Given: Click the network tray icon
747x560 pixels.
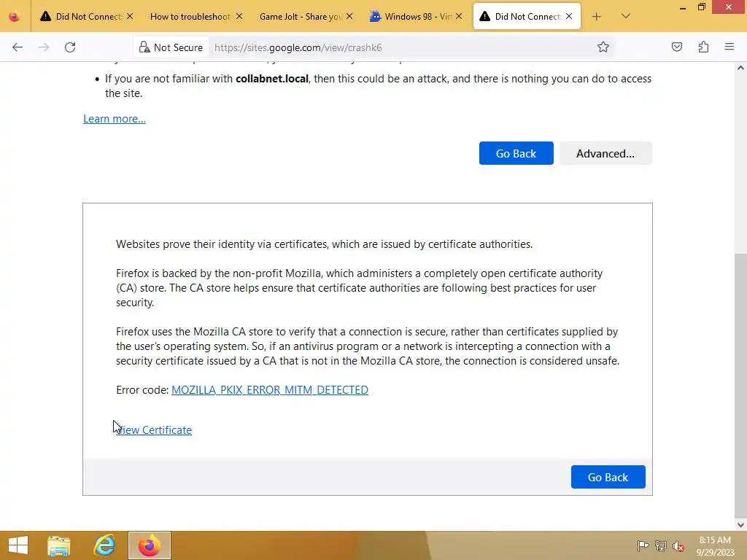Looking at the screenshot, I should (661, 546).
